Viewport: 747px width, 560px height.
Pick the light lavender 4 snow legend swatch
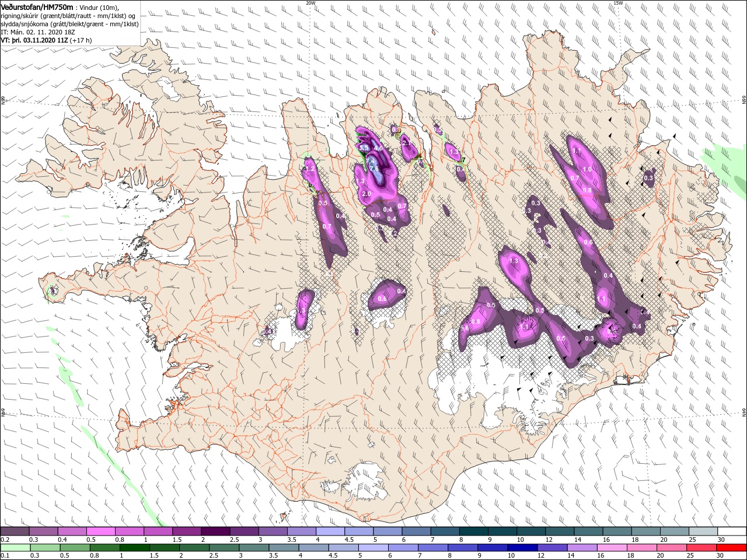coord(330,531)
